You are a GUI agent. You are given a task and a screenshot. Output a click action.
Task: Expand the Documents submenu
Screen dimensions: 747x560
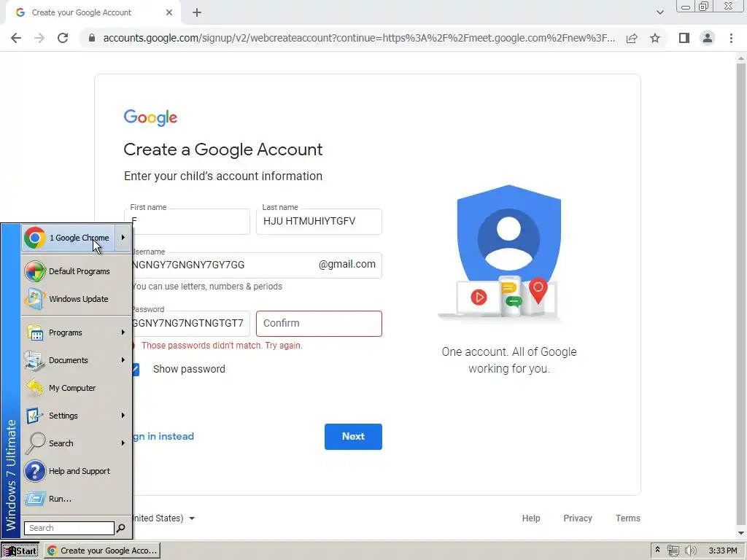click(x=77, y=360)
